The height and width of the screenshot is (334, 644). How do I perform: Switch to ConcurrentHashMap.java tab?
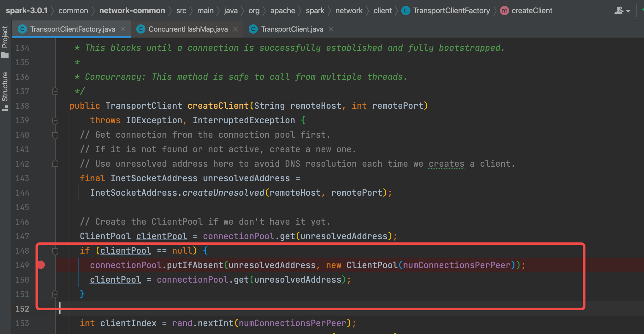[188, 29]
